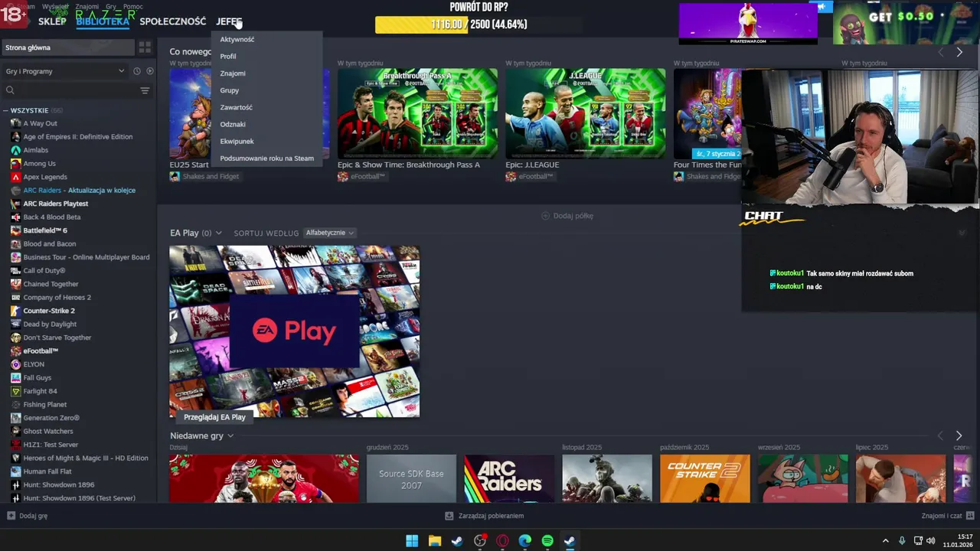The height and width of the screenshot is (551, 980).
Task: Click the Counter-Strike 2 game icon
Action: pos(16,311)
